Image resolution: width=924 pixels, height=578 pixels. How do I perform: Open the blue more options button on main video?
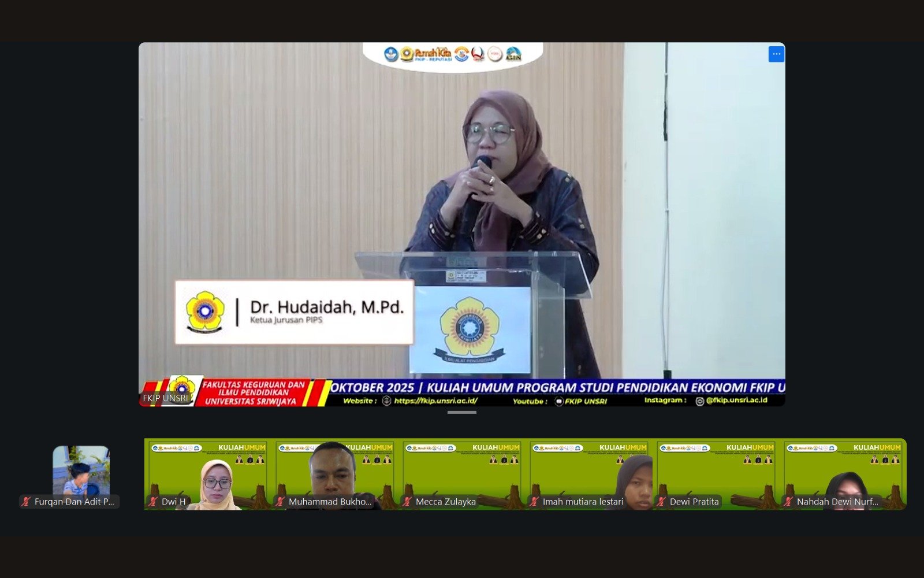776,54
